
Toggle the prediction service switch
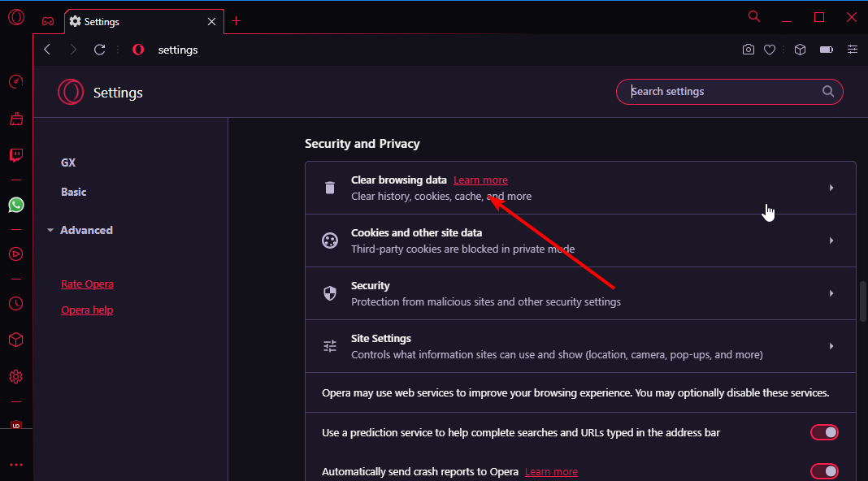click(x=824, y=432)
